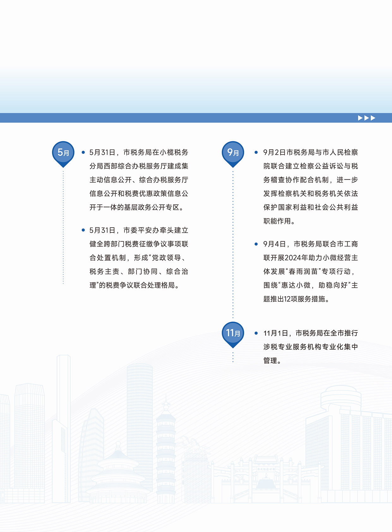Viewport: 392px width, 532px height.
Task: Click bullet beside the 11月1日 entry
Action: [256, 333]
